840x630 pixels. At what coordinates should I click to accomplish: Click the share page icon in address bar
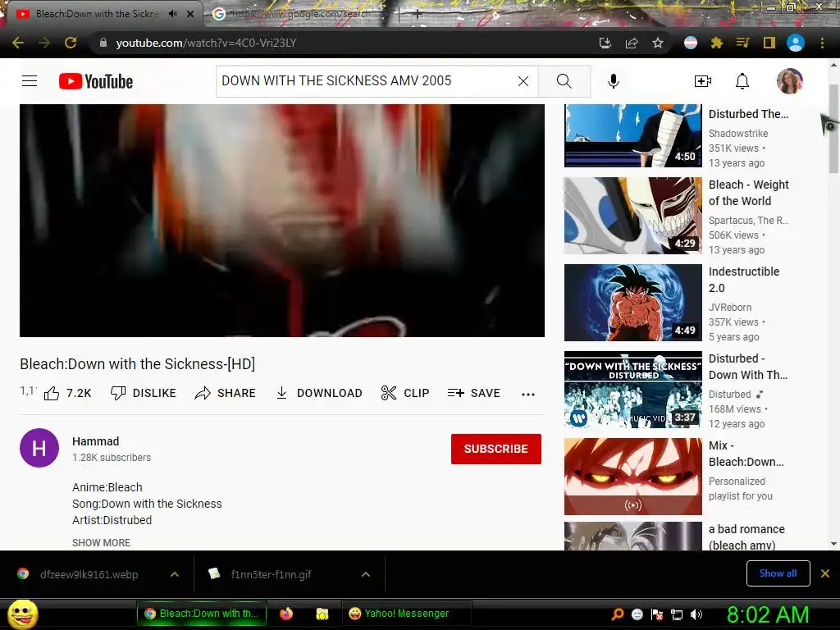click(x=632, y=43)
